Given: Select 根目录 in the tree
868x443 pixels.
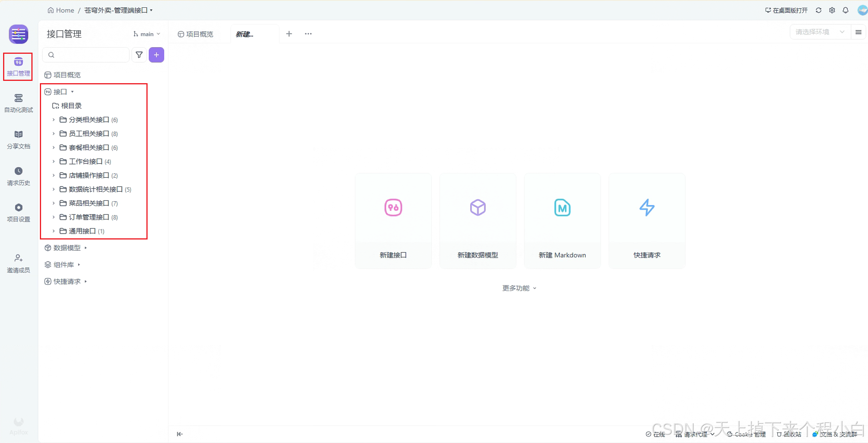Looking at the screenshot, I should tap(71, 106).
